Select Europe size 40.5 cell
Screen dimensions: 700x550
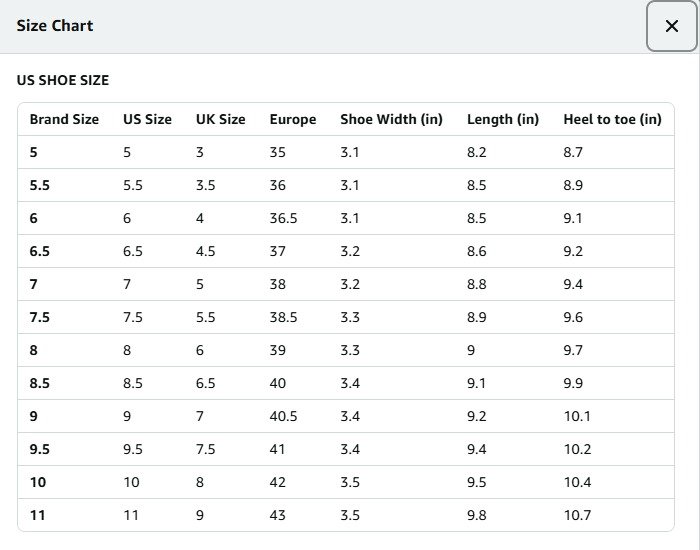tap(283, 416)
